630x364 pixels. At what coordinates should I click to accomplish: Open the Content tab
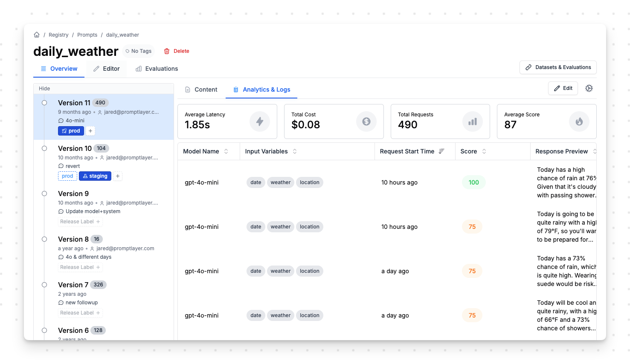click(201, 90)
